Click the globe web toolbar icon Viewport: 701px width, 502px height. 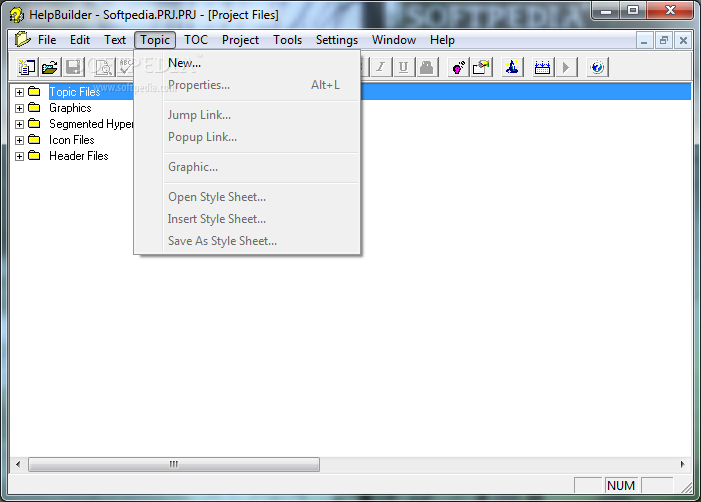[597, 67]
